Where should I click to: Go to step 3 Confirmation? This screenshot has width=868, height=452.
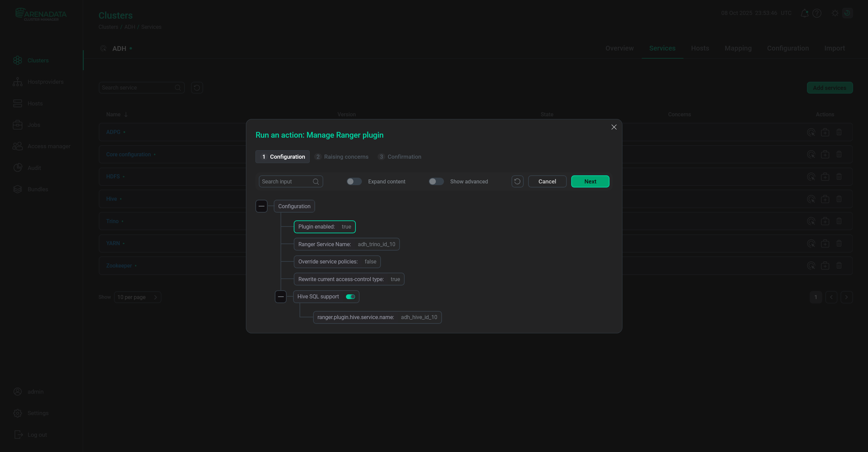[x=400, y=157]
